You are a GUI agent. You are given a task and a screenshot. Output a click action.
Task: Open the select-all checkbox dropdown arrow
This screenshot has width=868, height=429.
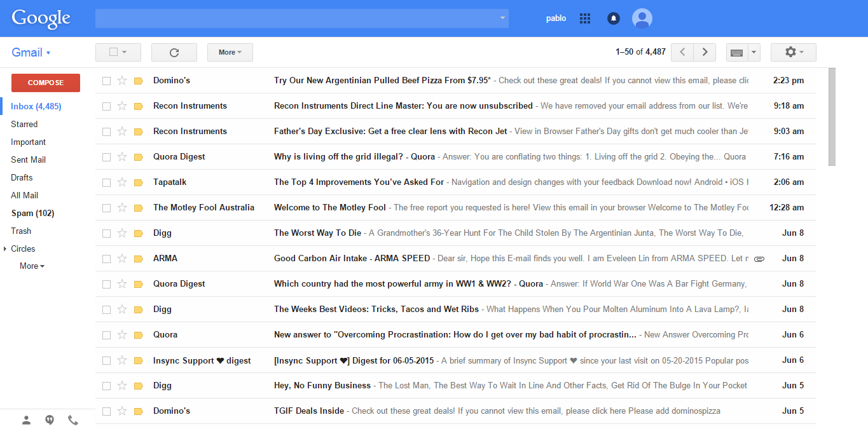[x=126, y=52]
